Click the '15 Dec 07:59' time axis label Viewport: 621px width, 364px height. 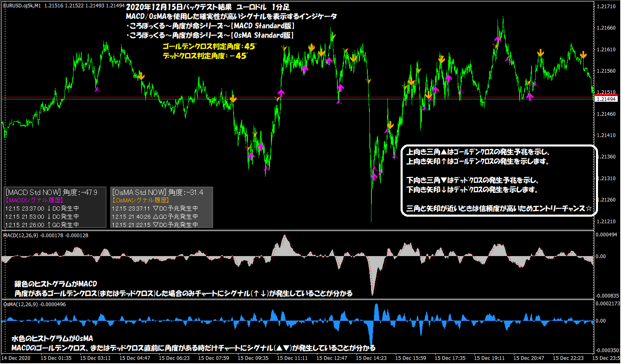point(213,358)
